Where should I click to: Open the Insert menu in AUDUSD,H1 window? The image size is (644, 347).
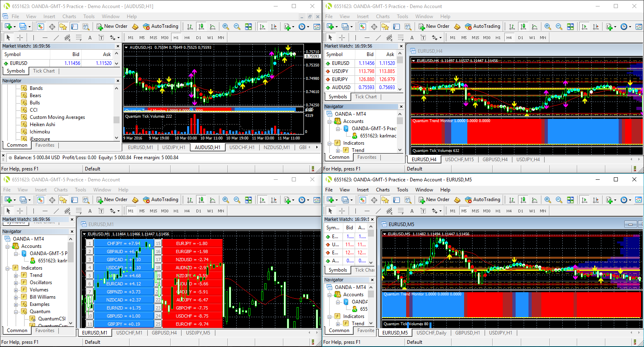click(x=49, y=17)
